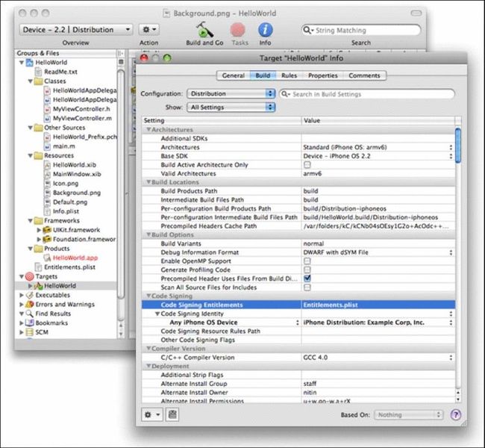Click the HelloWorld project icon in tree

(x=29, y=63)
